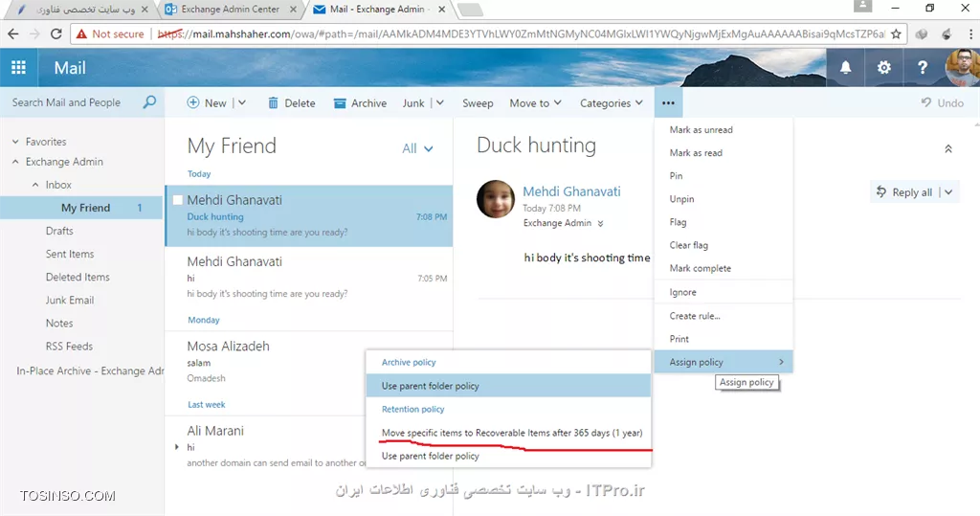Choose Use parent folder policy under Archive policy

[508, 386]
